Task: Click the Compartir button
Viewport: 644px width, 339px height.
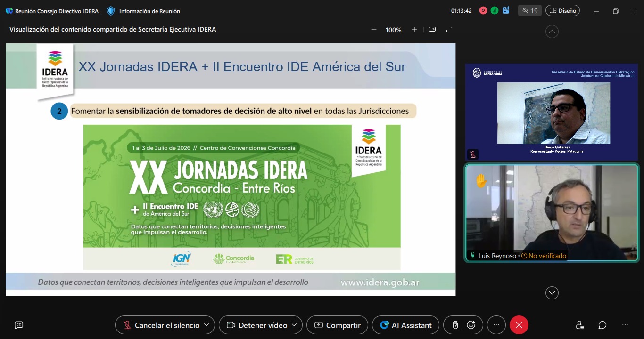Action: coord(337,325)
